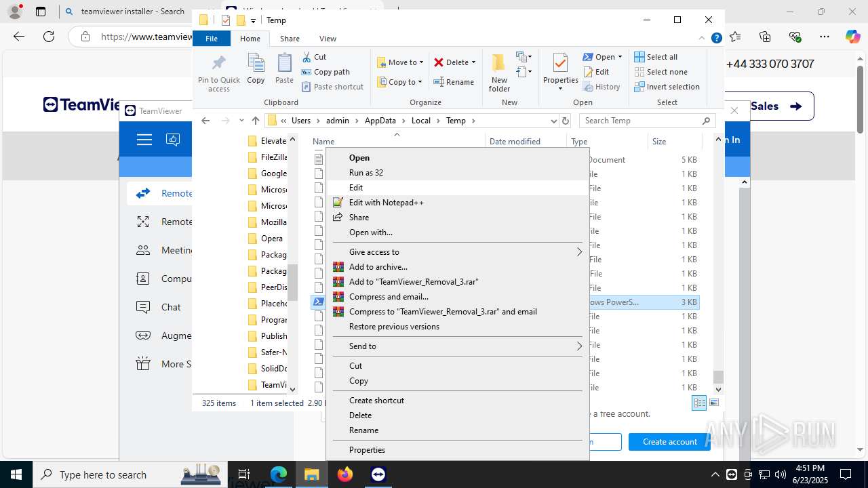Open the File tab
Viewport: 868px width, 488px height.
pyautogui.click(x=212, y=39)
